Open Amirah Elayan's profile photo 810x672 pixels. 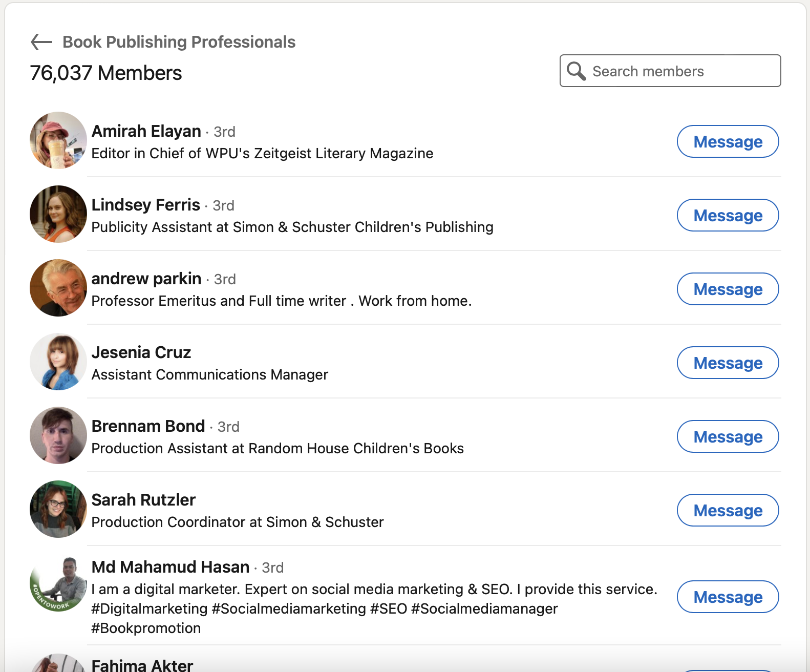(58, 140)
